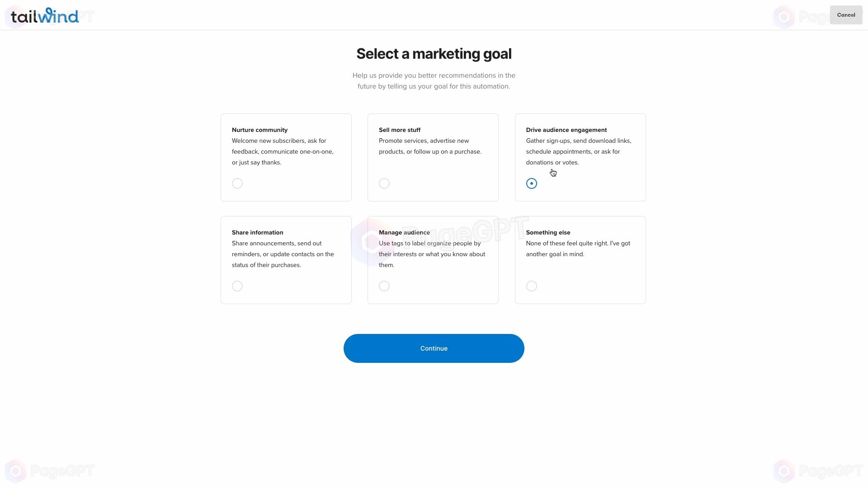
Task: Click the Continue button
Action: 434,348
